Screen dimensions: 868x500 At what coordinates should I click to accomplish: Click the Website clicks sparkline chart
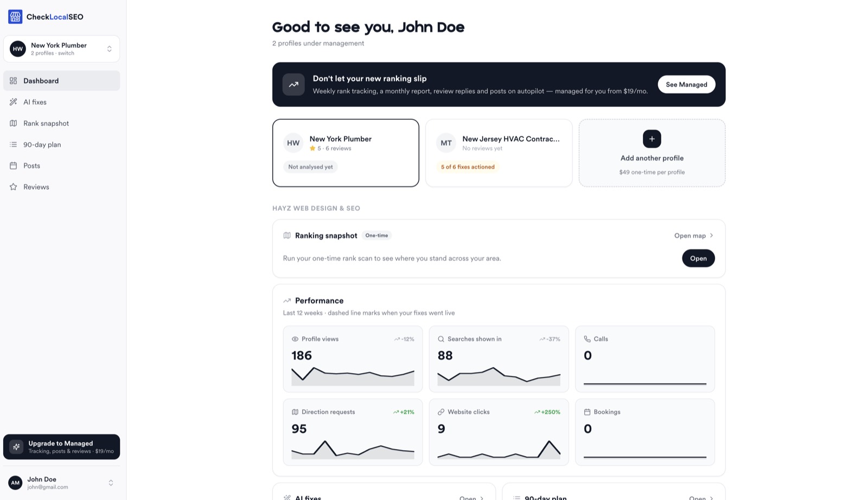click(x=499, y=450)
